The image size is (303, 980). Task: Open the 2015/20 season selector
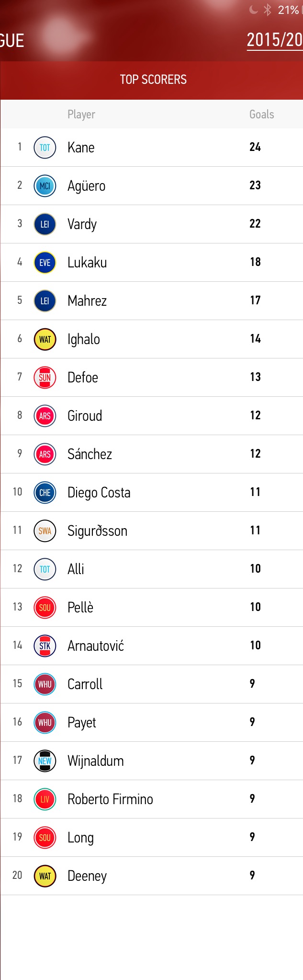click(274, 40)
